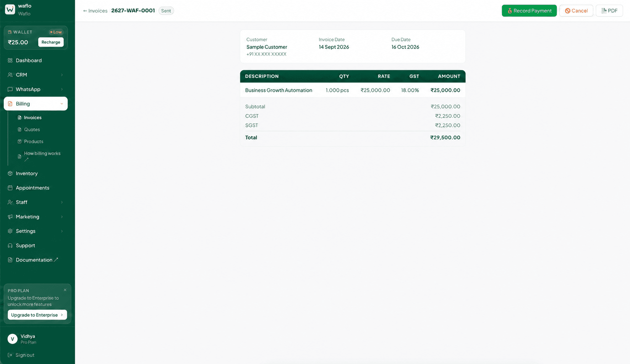Click the Billing receipt icon
Viewport: 630px width, 364px height.
pos(10,104)
